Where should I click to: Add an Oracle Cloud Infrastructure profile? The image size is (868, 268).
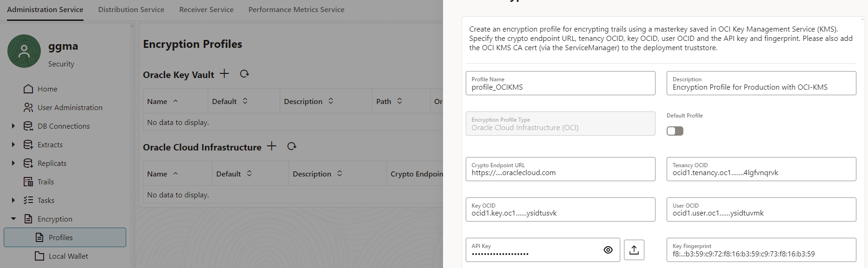click(x=272, y=146)
